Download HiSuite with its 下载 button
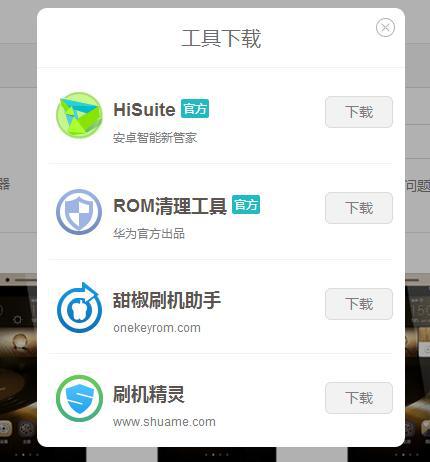The width and height of the screenshot is (430, 462). pos(359,112)
